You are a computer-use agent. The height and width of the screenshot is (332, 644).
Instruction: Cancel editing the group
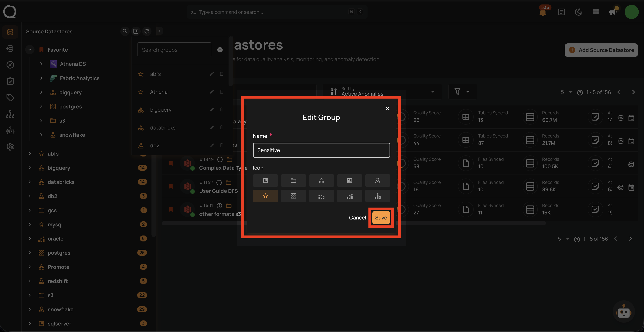(x=357, y=217)
